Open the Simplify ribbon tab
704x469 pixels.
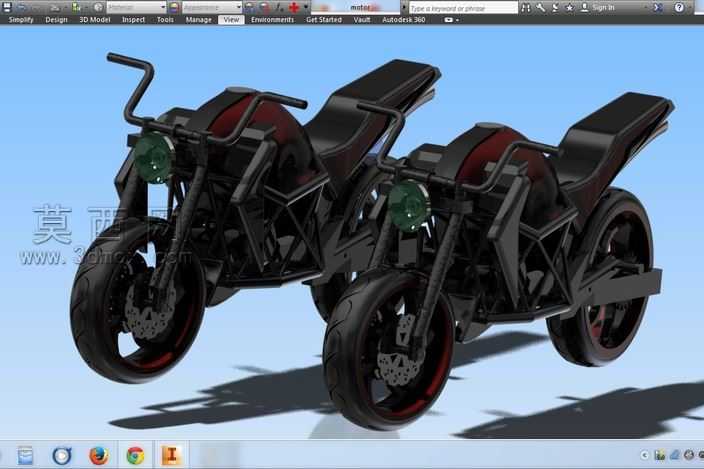coord(21,20)
